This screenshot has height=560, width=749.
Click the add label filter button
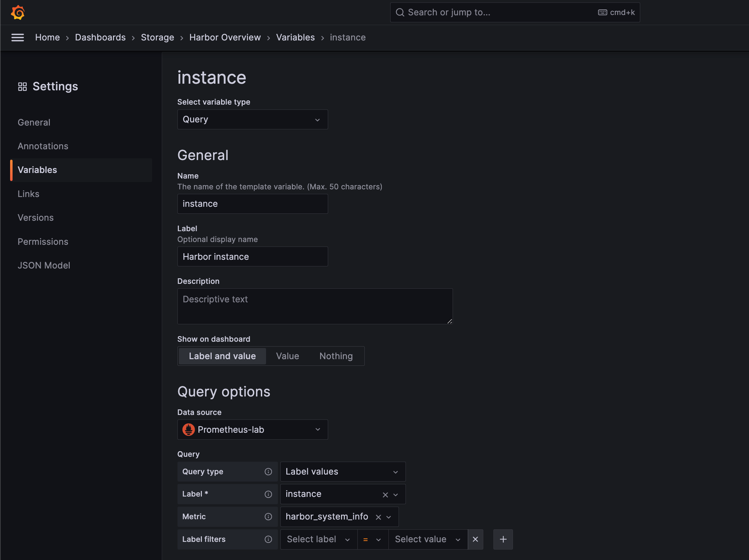click(x=502, y=539)
